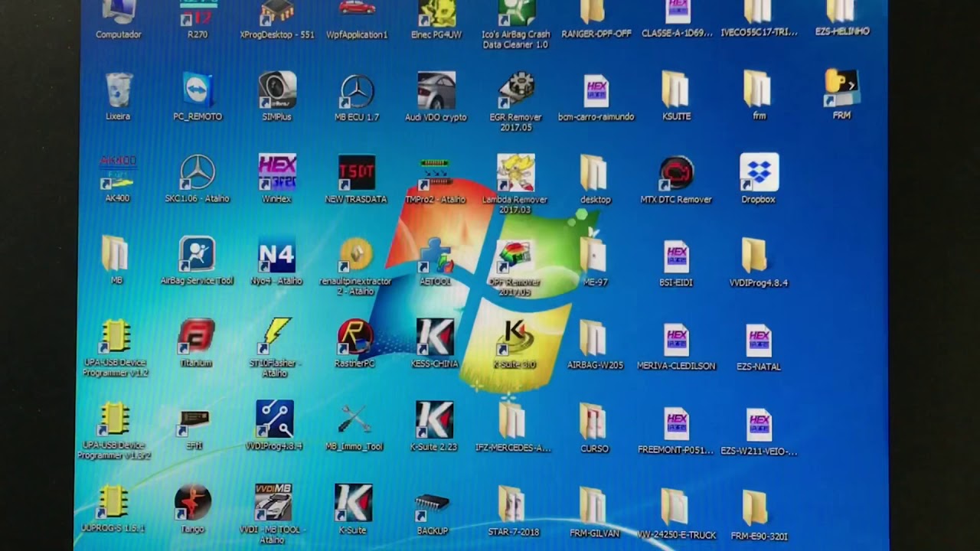The width and height of the screenshot is (980, 551).
Task: Launch K-Suite 2.23 shortcut
Action: coord(434,426)
